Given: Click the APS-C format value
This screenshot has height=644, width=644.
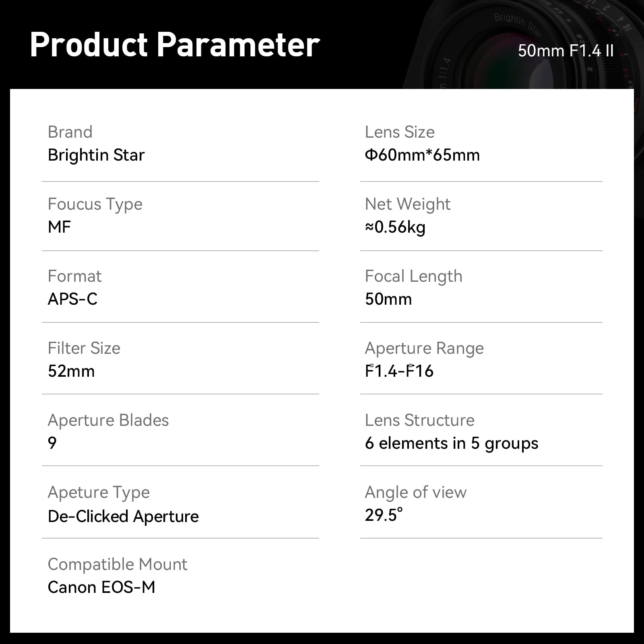Looking at the screenshot, I should click(x=72, y=299).
